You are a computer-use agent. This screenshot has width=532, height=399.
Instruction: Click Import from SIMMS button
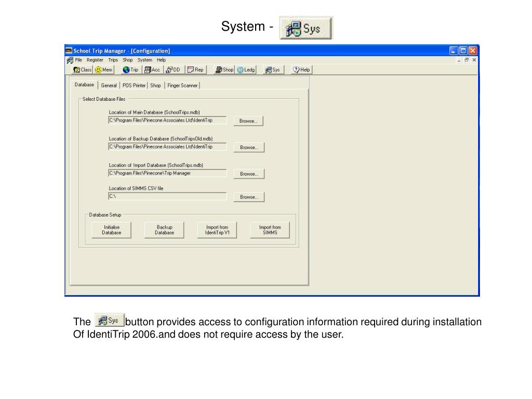point(270,230)
